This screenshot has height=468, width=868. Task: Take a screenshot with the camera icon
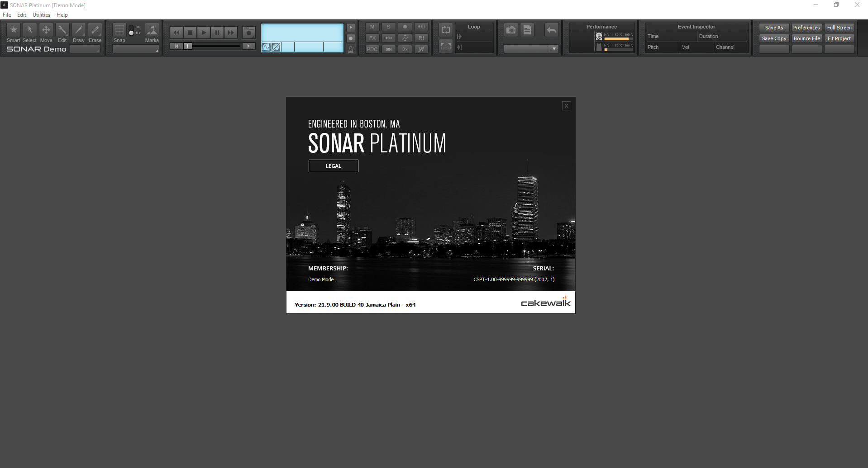tap(511, 30)
